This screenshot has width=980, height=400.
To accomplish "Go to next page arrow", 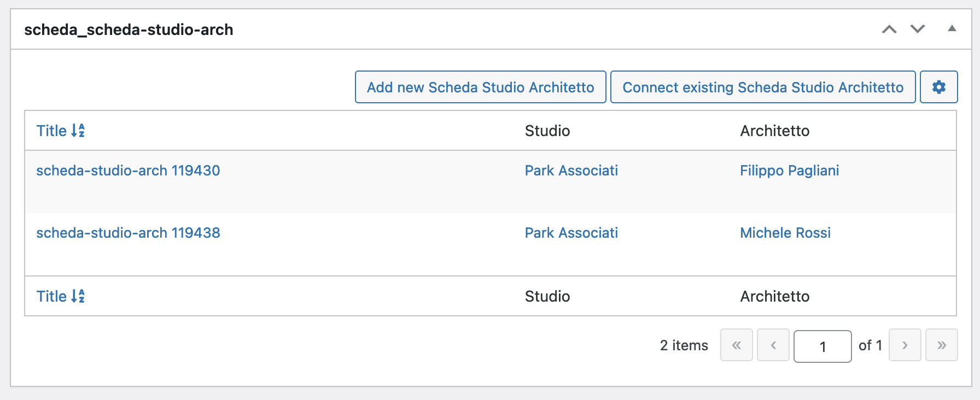I will 905,345.
